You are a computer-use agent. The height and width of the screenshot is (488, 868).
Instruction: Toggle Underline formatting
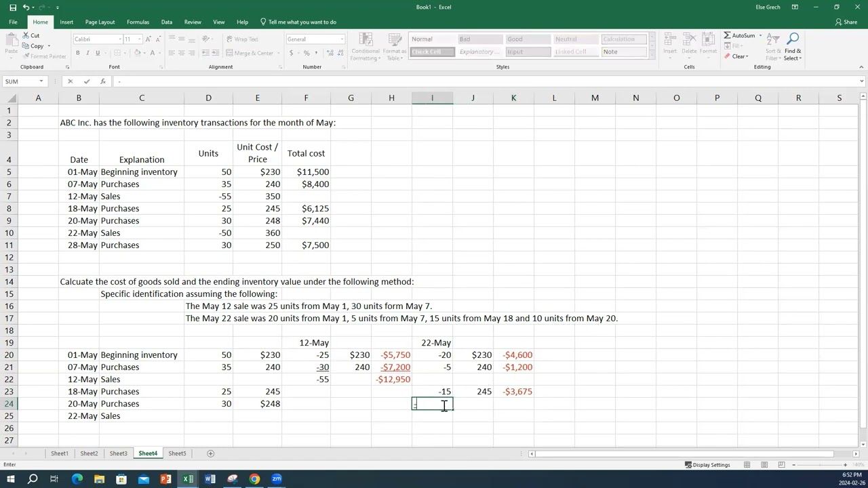point(98,53)
